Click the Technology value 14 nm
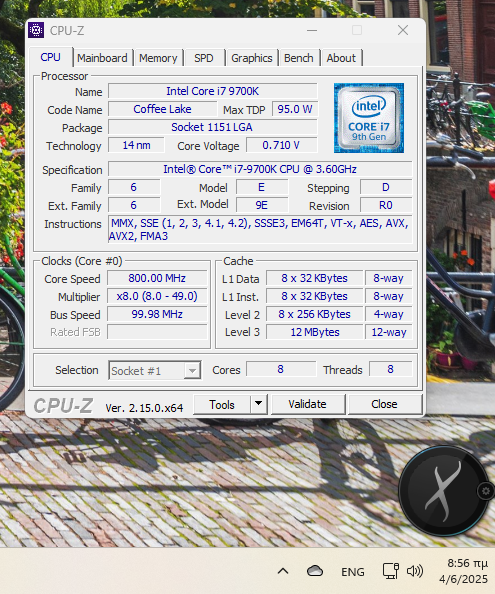This screenshot has width=495, height=594. (136, 145)
